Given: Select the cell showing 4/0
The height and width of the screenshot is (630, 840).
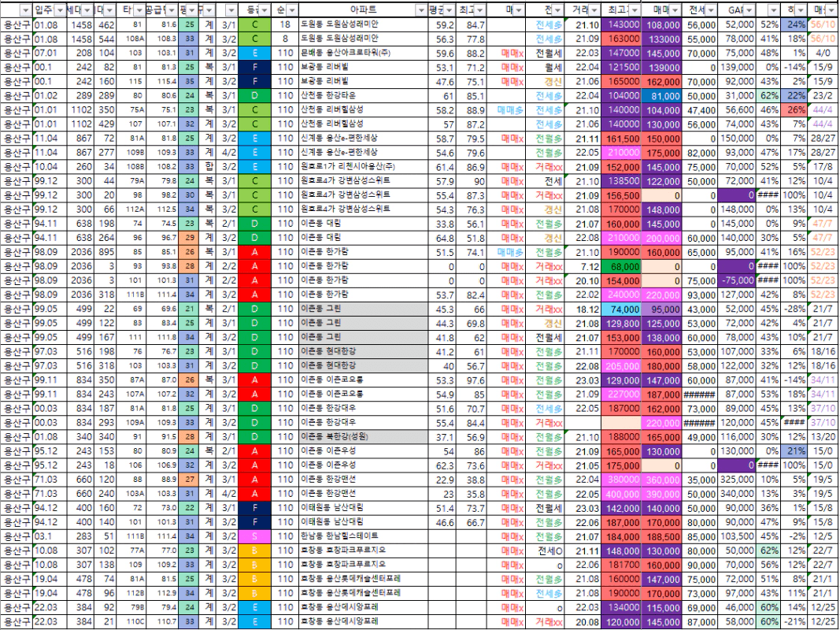Looking at the screenshot, I should (x=823, y=53).
